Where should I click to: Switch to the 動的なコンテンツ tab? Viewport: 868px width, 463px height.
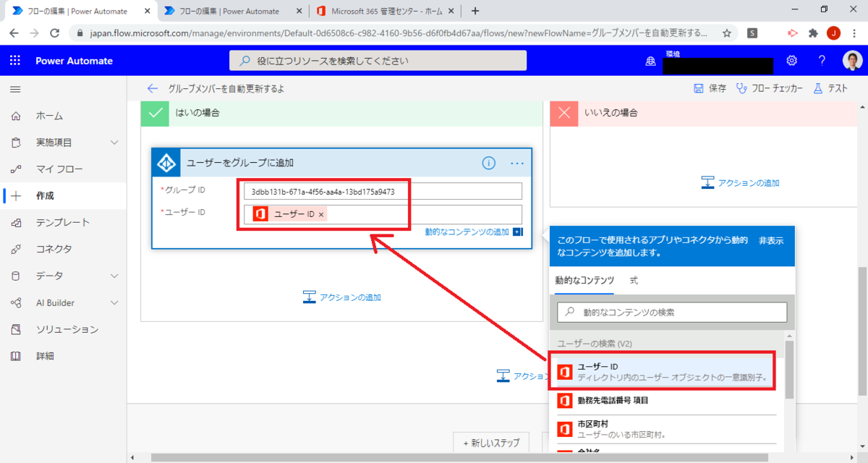584,280
